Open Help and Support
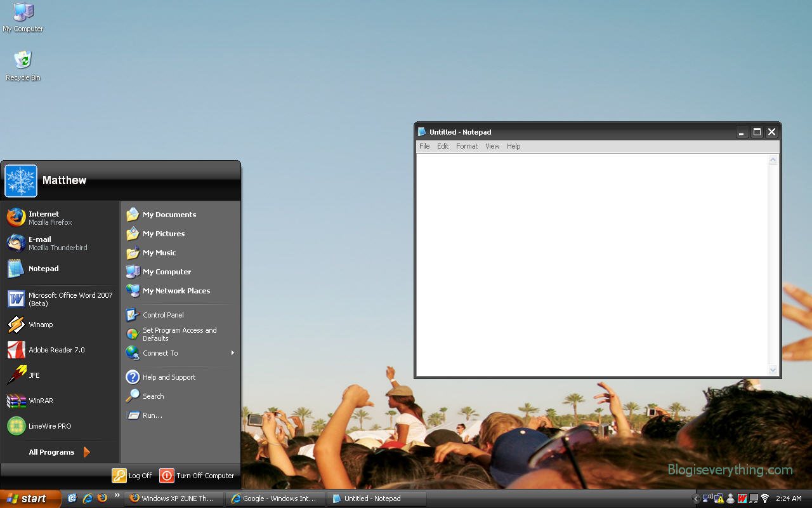Viewport: 812px width, 508px height. click(x=180, y=377)
